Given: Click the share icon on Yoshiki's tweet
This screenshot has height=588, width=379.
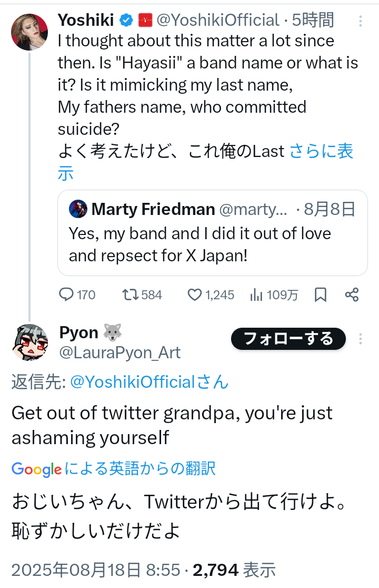Looking at the screenshot, I should [352, 295].
